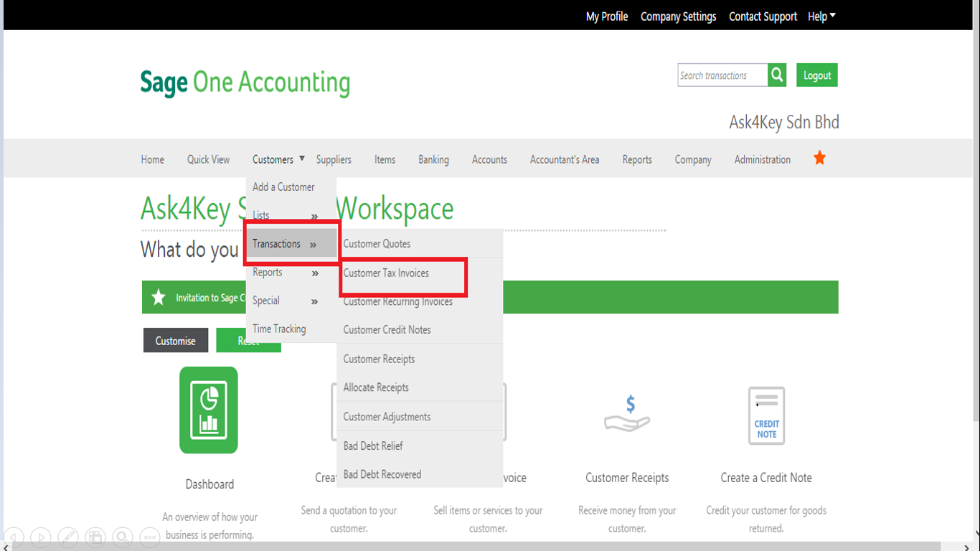
Task: Open the Items menu
Action: coord(385,159)
